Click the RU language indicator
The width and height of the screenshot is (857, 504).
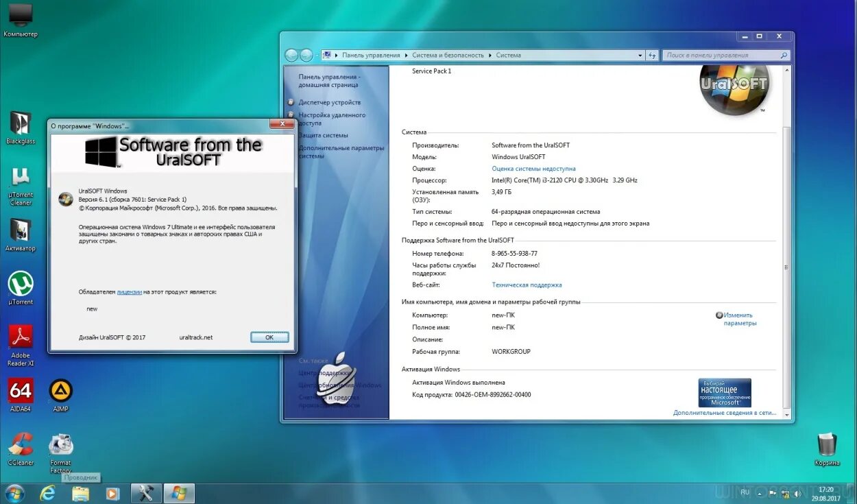point(745,492)
